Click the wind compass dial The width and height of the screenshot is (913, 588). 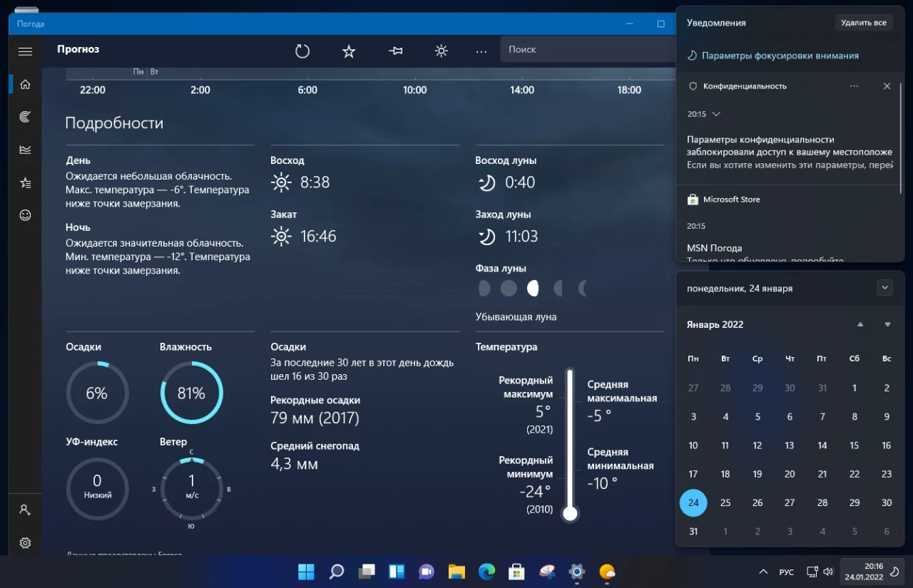click(x=191, y=488)
